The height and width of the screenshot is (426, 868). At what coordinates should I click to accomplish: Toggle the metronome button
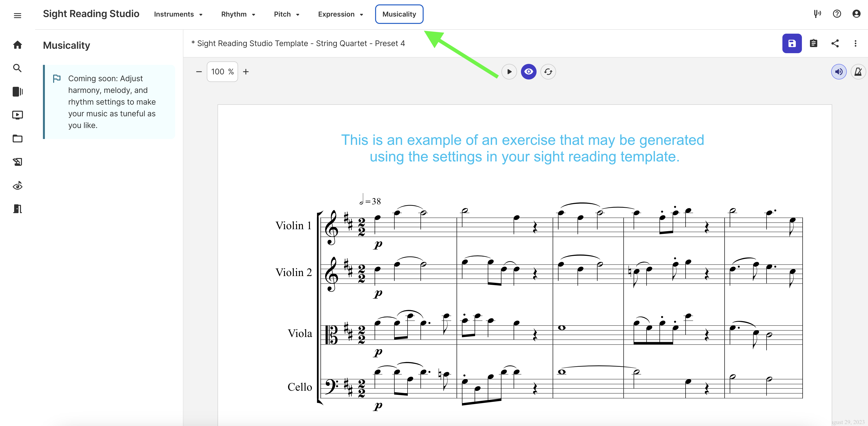pos(858,72)
